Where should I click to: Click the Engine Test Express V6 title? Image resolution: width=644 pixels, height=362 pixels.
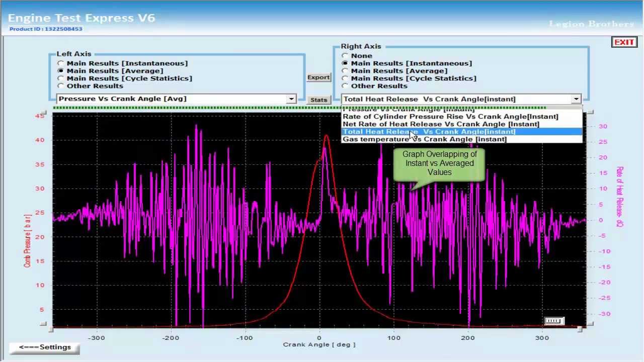(x=82, y=18)
